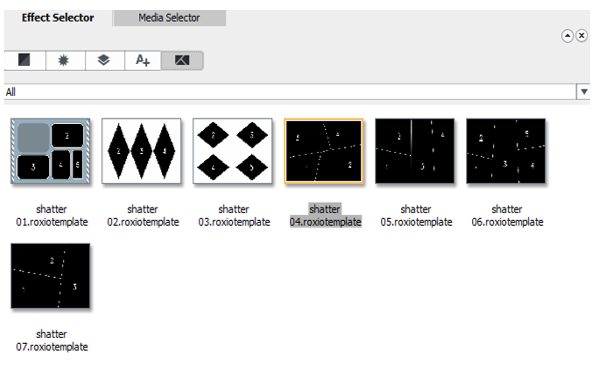This screenshot has width=598, height=365.
Task: Close the selector panel with the X button
Action: (x=581, y=36)
